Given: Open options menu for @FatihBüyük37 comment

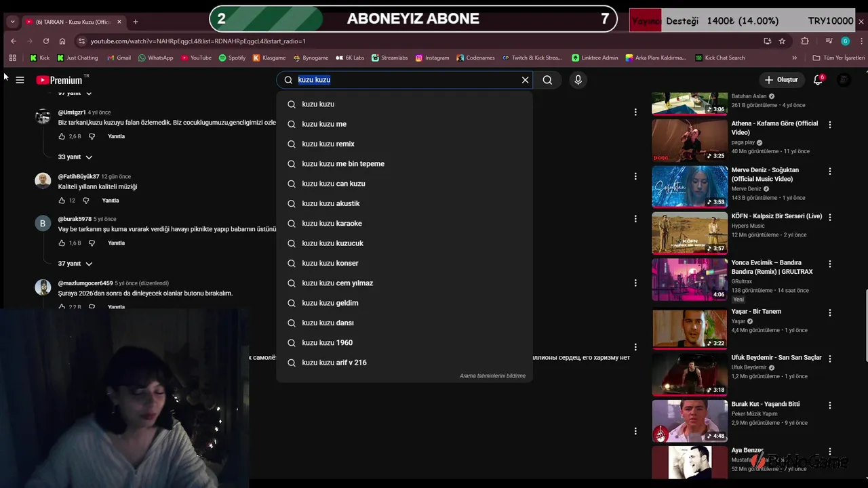Looking at the screenshot, I should tap(635, 176).
